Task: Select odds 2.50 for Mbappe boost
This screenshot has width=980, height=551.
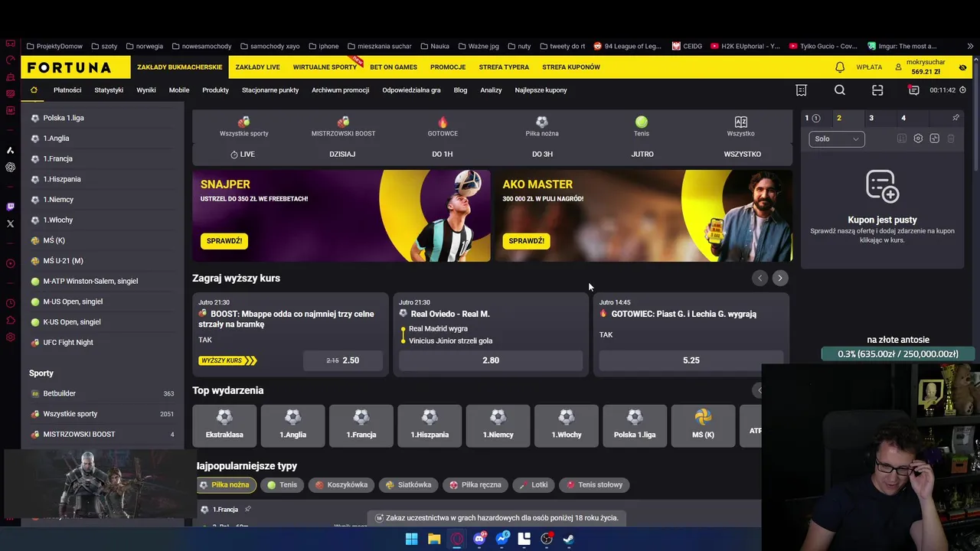Action: coord(343,360)
